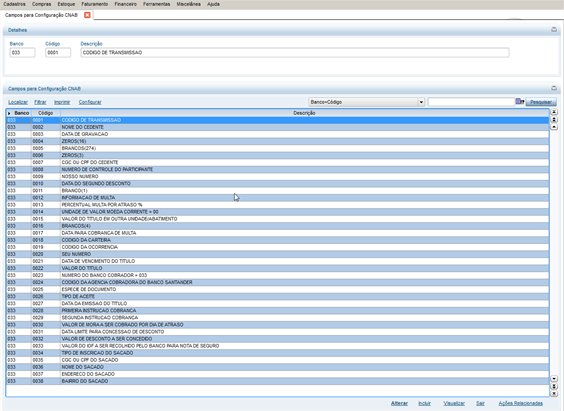Close the Campos para Configuração CNAB tab
The height and width of the screenshot is (411, 564).
coord(87,15)
